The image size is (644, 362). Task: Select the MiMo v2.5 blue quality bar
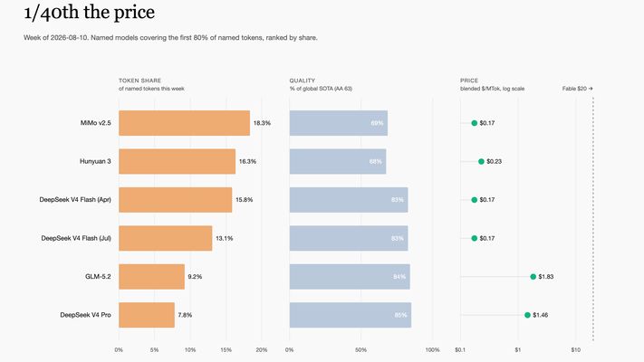339,123
